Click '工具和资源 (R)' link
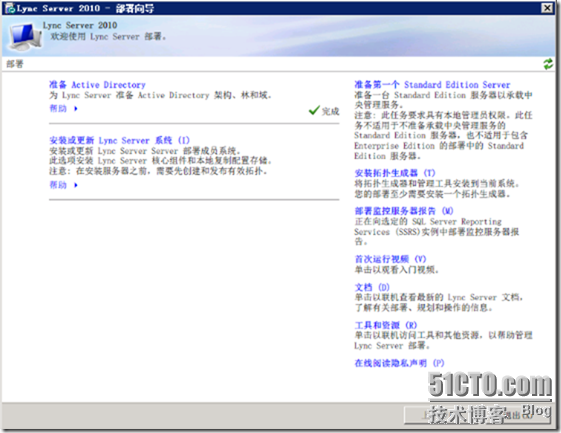 pyautogui.click(x=386, y=325)
